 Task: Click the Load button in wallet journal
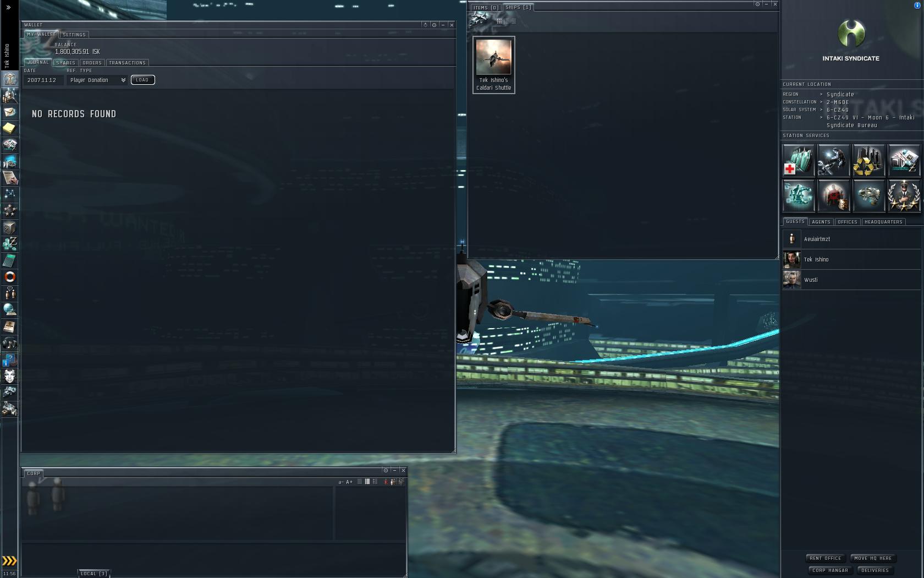tap(142, 80)
